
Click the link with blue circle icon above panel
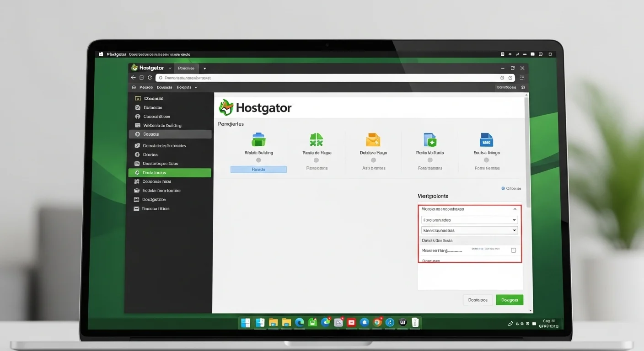coord(511,188)
